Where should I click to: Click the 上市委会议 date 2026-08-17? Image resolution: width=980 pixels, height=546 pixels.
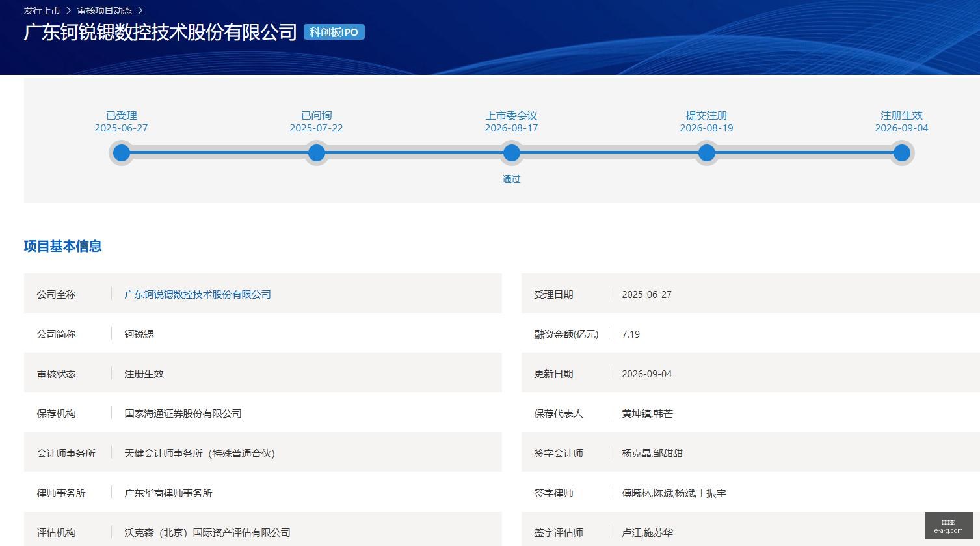click(x=511, y=128)
